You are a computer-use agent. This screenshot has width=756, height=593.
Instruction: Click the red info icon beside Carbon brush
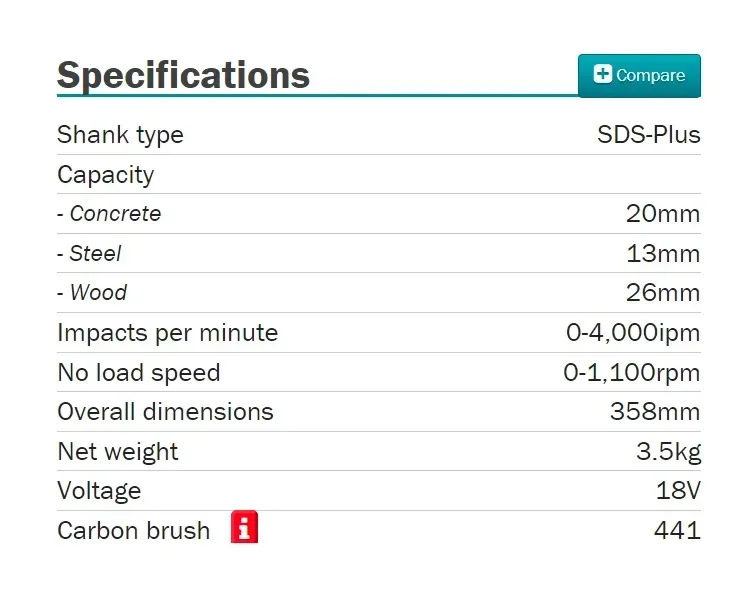(244, 526)
